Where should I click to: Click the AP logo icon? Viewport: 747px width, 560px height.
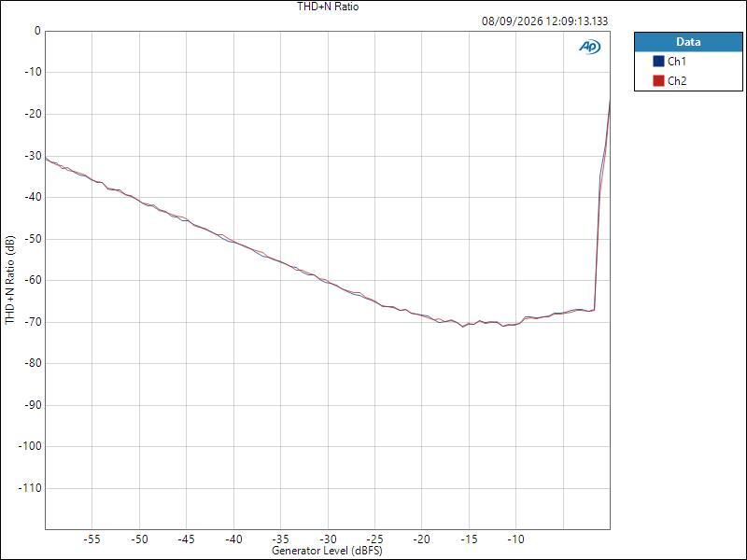[590, 46]
